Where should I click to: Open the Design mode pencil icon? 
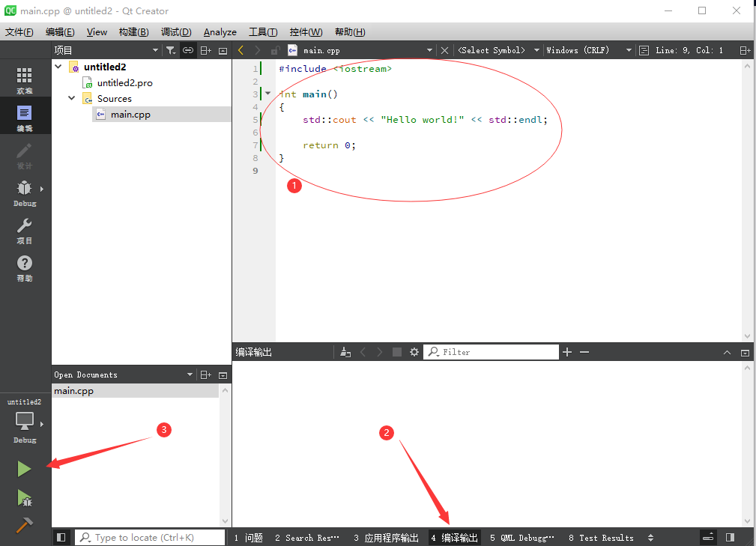[x=24, y=151]
